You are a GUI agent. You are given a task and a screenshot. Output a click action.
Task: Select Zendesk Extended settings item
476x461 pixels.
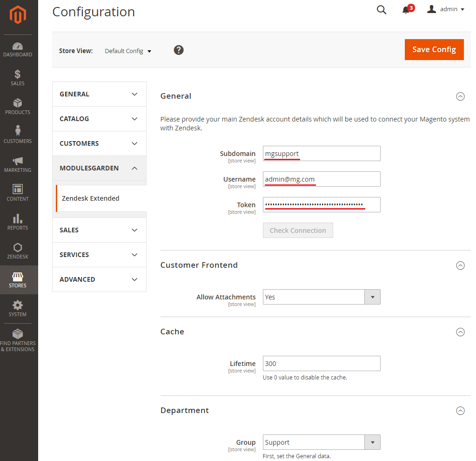click(x=101, y=198)
